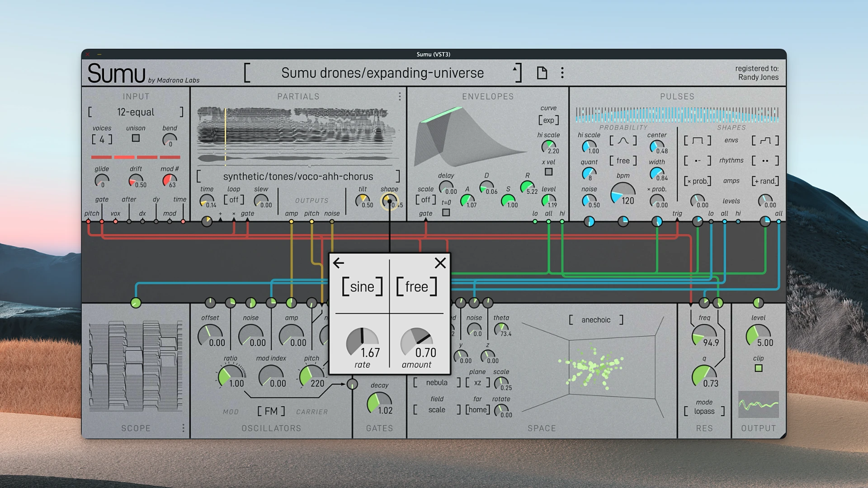Click the bpm 120 dial

pyautogui.click(x=623, y=194)
